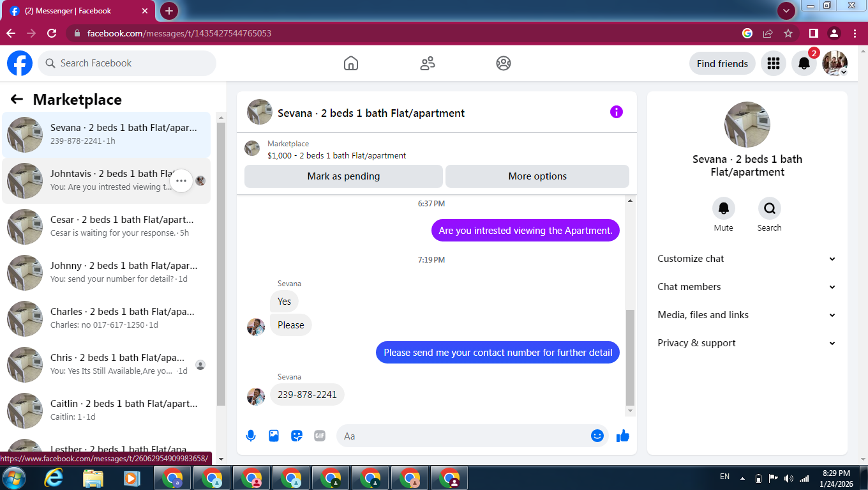The width and height of the screenshot is (868, 490).
Task: Open the account profile picture menu
Action: pos(835,63)
